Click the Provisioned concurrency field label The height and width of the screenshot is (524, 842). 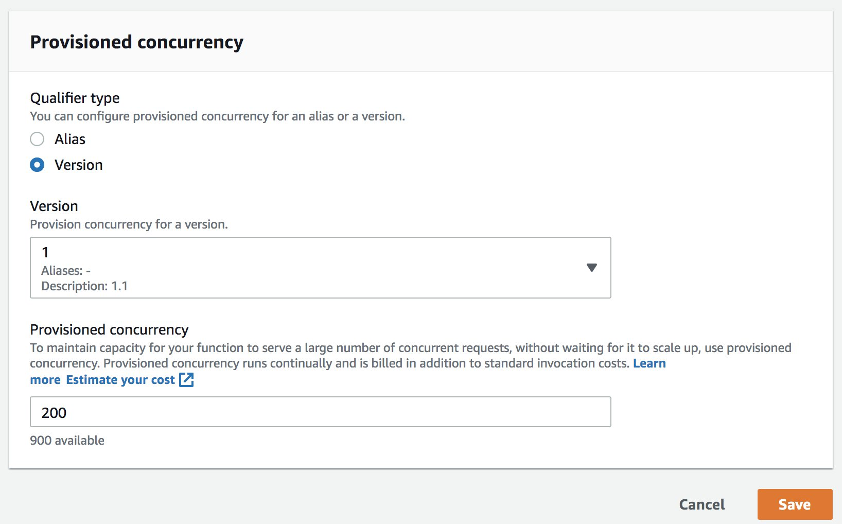(x=109, y=330)
